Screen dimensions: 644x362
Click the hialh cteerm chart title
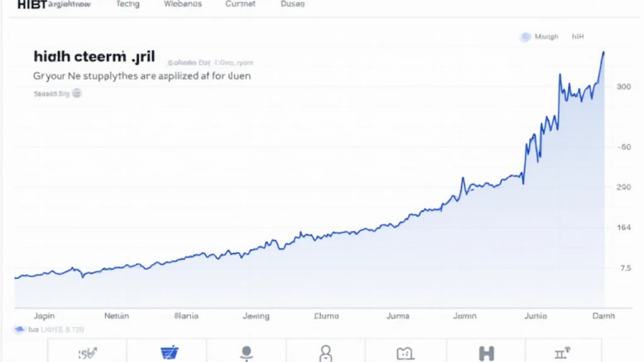pyautogui.click(x=94, y=56)
